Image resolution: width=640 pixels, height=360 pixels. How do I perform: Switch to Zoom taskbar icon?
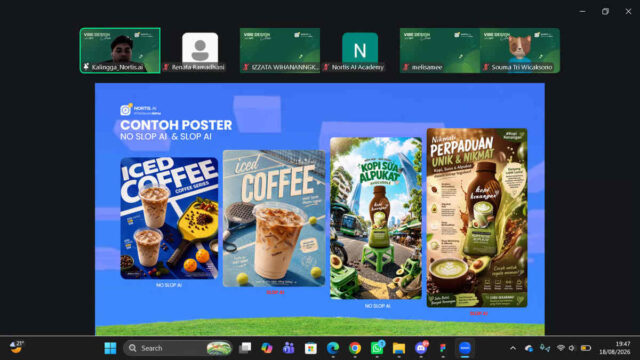pyautogui.click(x=465, y=348)
